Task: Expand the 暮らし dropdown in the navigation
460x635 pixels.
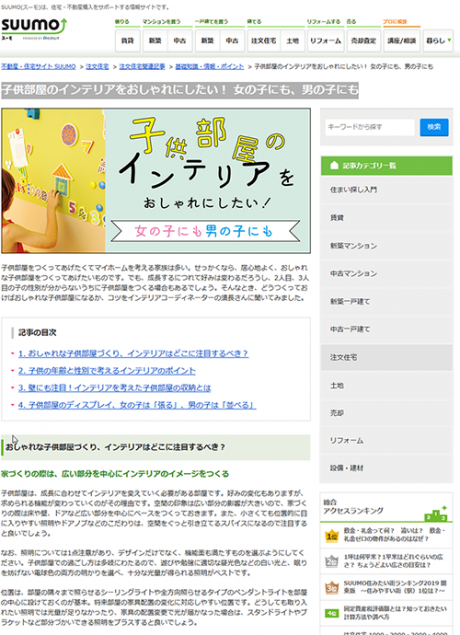Action: [x=438, y=40]
